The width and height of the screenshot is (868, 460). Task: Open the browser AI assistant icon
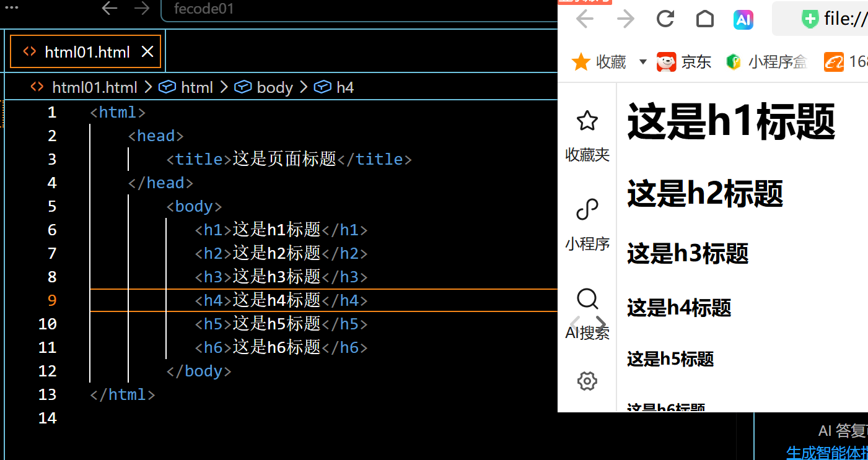coord(743,20)
